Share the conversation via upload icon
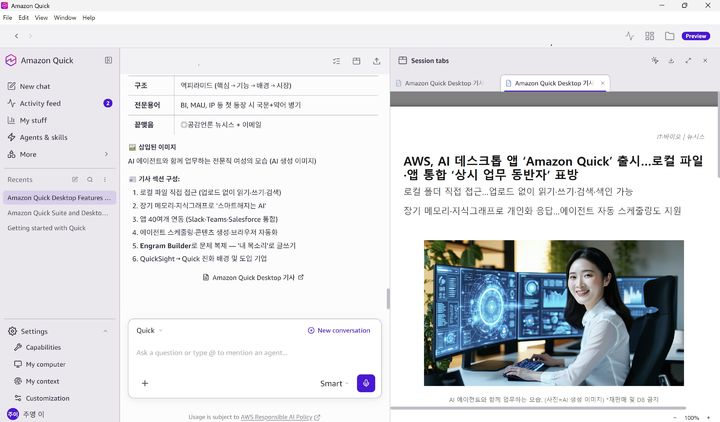This screenshot has width=720, height=422. tap(377, 61)
